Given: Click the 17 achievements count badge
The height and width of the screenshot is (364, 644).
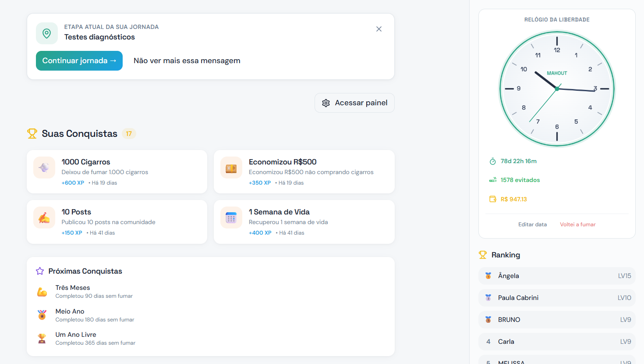Looking at the screenshot, I should (x=129, y=134).
